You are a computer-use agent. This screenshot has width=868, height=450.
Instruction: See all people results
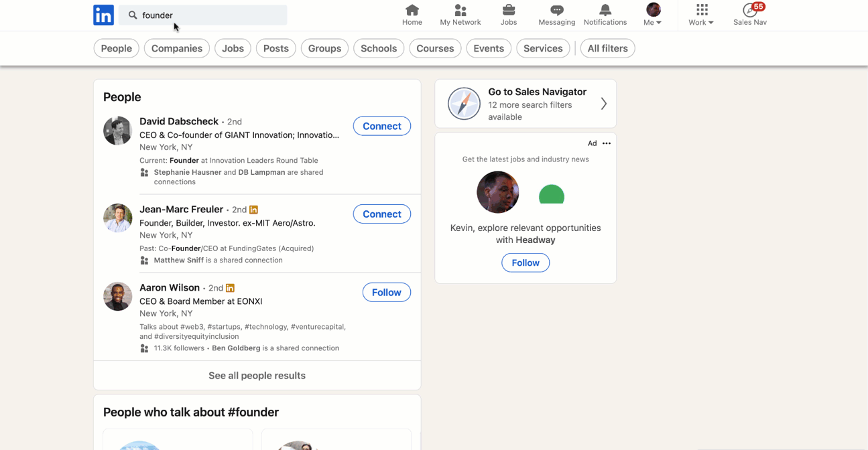click(257, 376)
